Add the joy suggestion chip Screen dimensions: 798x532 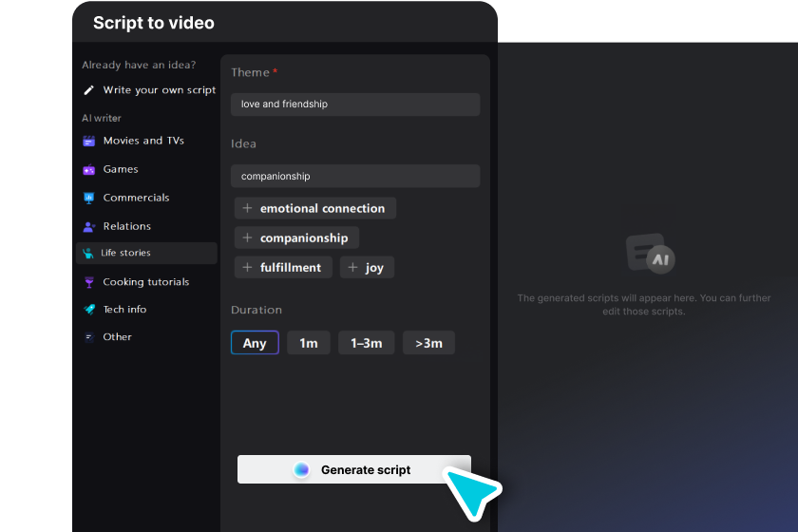(367, 267)
